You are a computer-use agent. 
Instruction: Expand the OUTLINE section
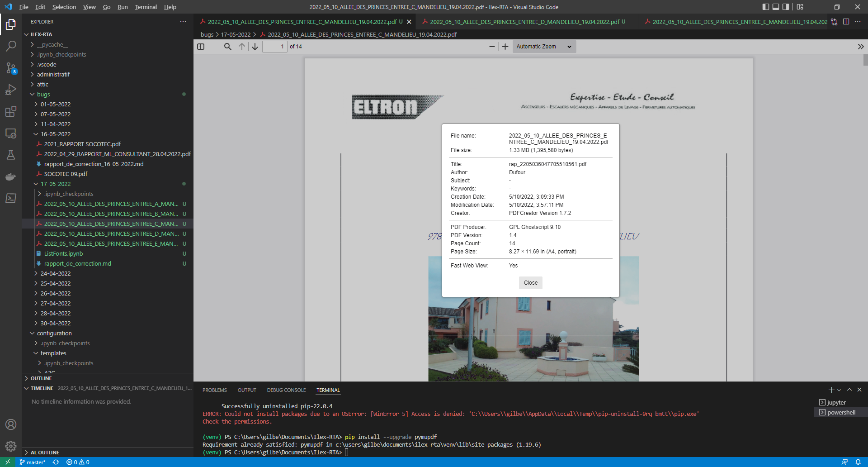(x=108, y=378)
